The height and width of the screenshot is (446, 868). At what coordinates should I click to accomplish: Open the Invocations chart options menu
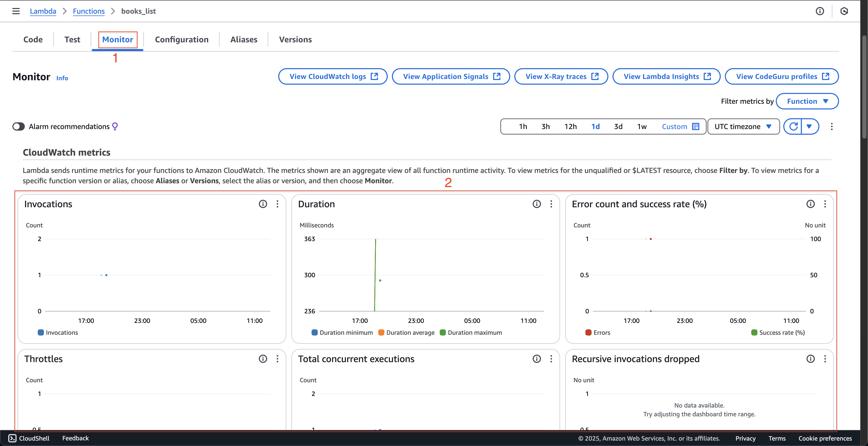point(277,204)
